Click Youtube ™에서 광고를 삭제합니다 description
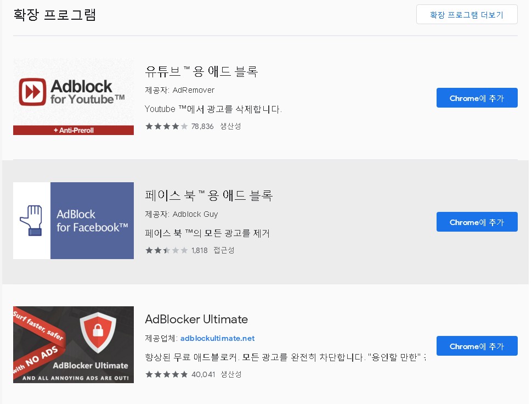Screen dimensions: 532x404 pos(213,109)
